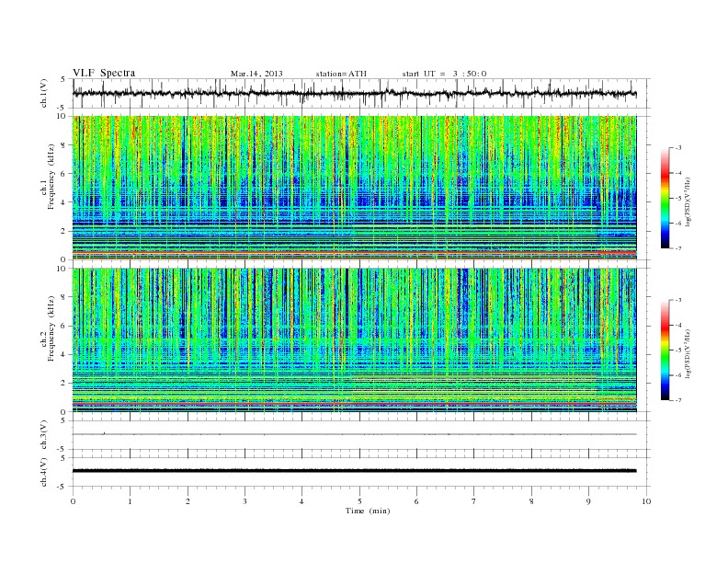728x563 pixels.
Task: Click time axis tick label "5"
Action: (359, 501)
